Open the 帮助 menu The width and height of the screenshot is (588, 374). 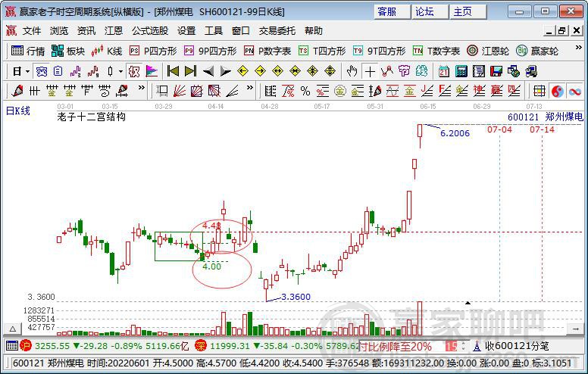click(x=314, y=31)
